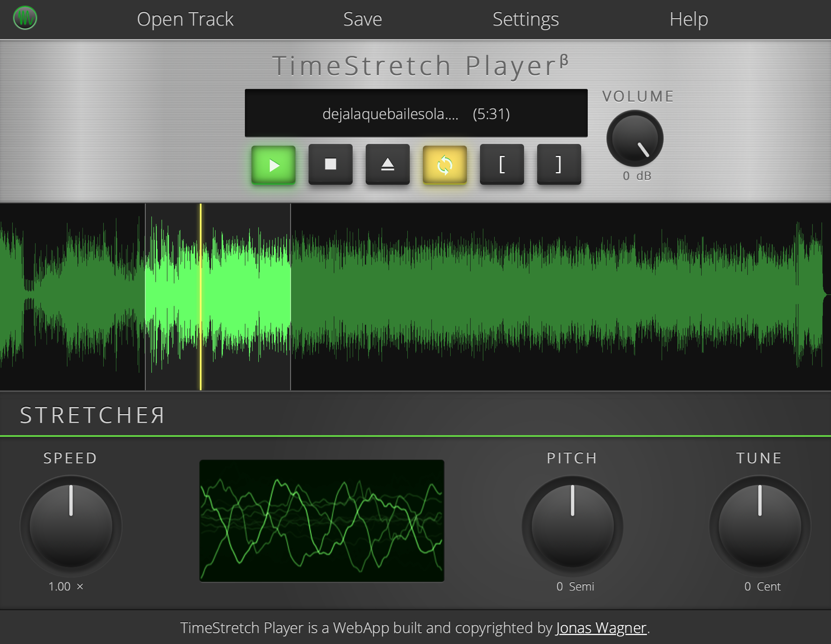Start playback with the green play button
The width and height of the screenshot is (831, 644).
pos(274,165)
